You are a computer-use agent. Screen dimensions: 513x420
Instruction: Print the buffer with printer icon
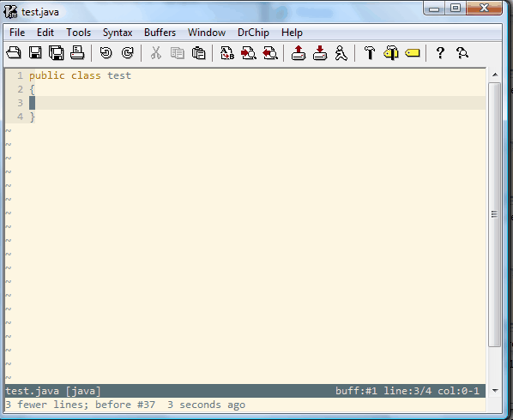77,52
